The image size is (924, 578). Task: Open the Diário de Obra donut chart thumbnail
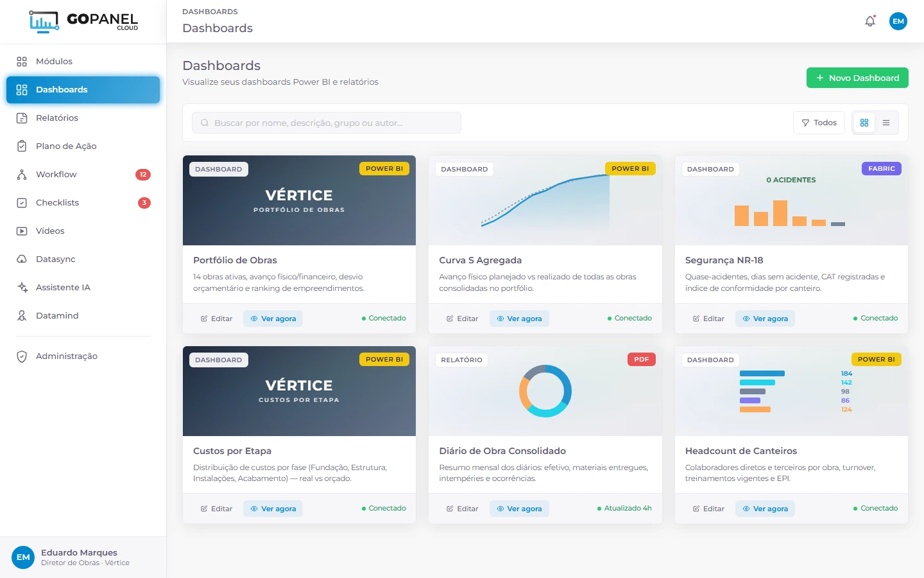click(545, 391)
